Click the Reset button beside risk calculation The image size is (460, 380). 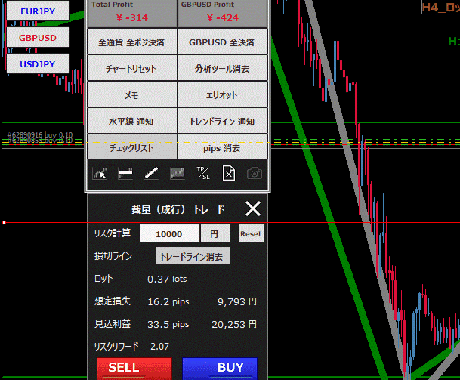(x=251, y=233)
